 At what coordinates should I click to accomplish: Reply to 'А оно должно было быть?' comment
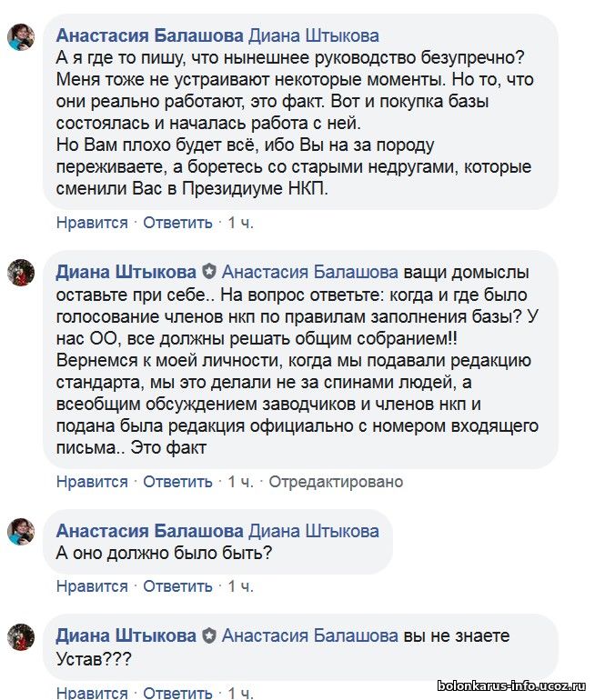tap(177, 586)
